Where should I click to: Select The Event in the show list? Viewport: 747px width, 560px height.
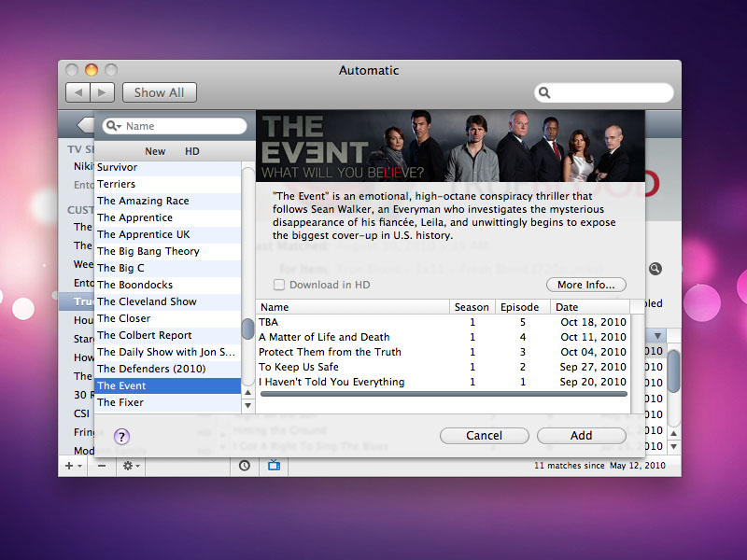coord(168,385)
